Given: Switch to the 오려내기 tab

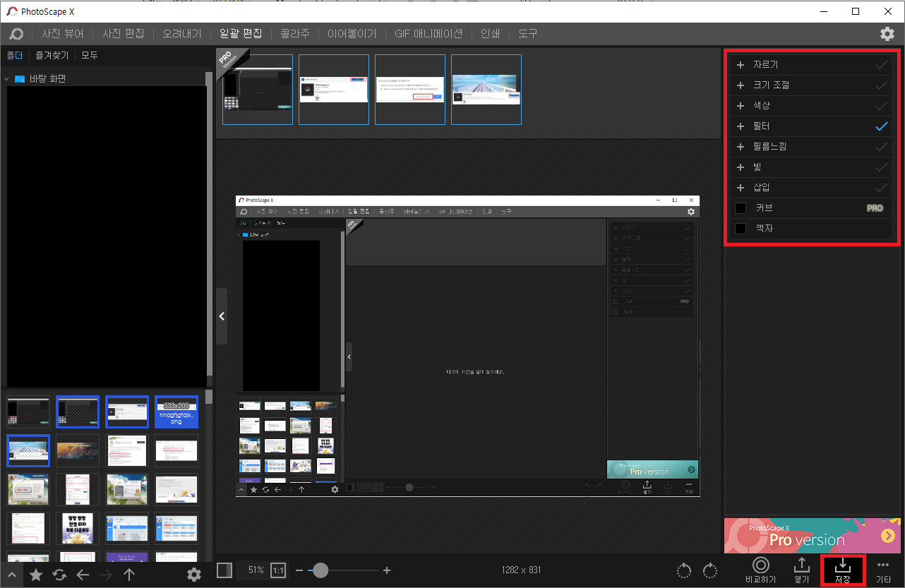Looking at the screenshot, I should coord(182,34).
